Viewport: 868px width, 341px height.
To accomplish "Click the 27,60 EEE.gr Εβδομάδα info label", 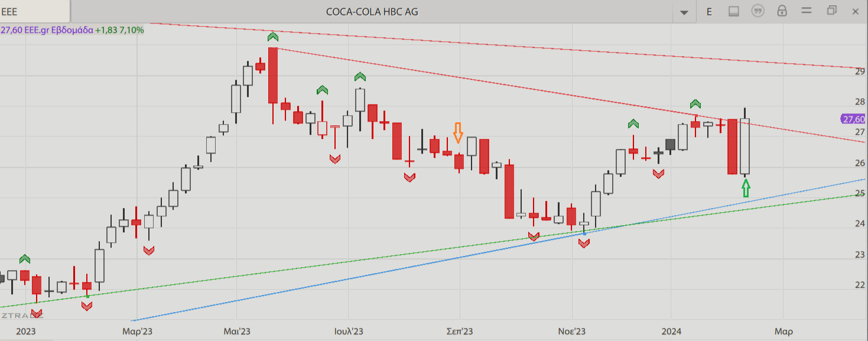I will click(47, 30).
